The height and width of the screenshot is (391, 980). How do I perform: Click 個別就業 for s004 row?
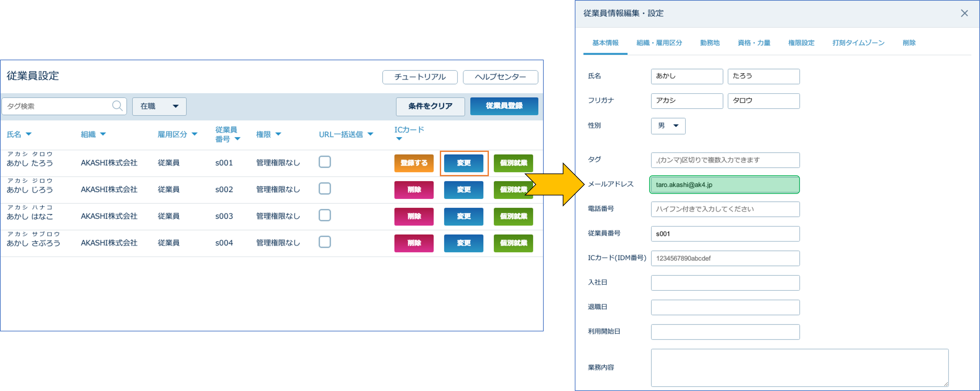513,243
